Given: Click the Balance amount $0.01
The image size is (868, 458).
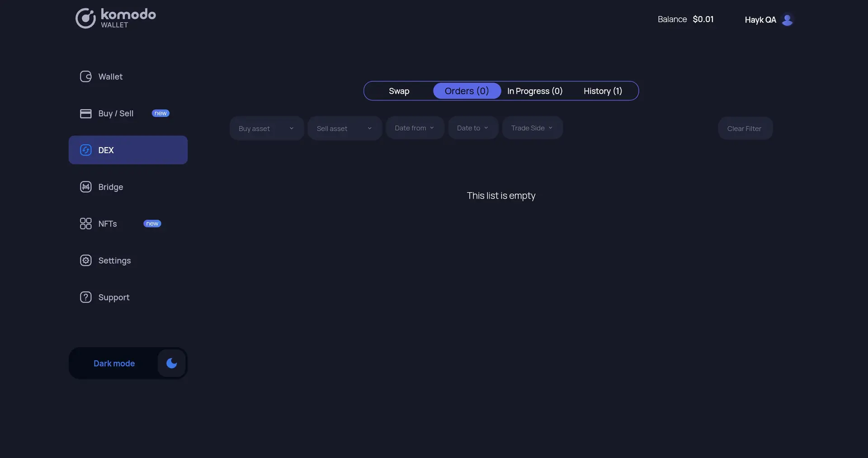Looking at the screenshot, I should point(703,19).
